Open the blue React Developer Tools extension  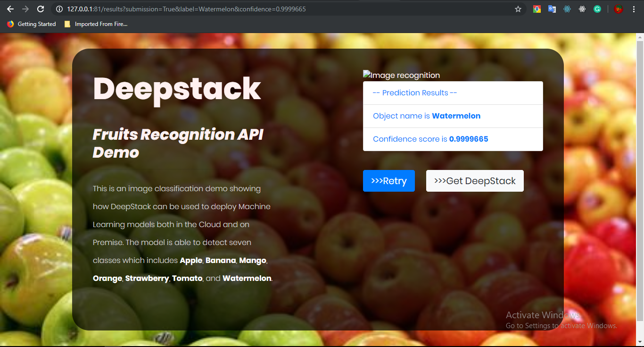coord(567,9)
